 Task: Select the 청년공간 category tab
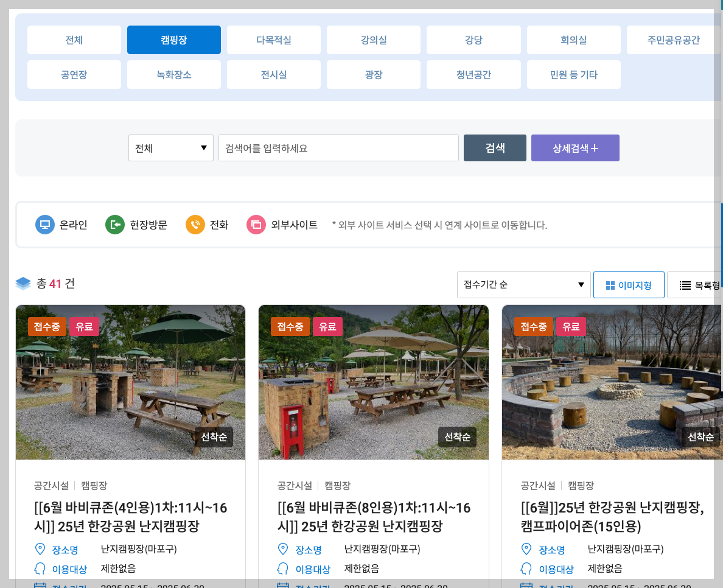pyautogui.click(x=473, y=74)
